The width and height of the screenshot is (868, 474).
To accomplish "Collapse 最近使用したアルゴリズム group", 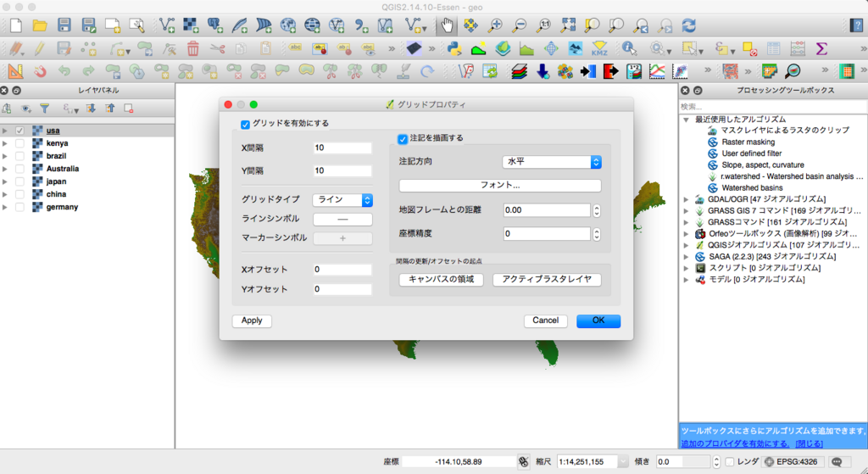I will [687, 120].
